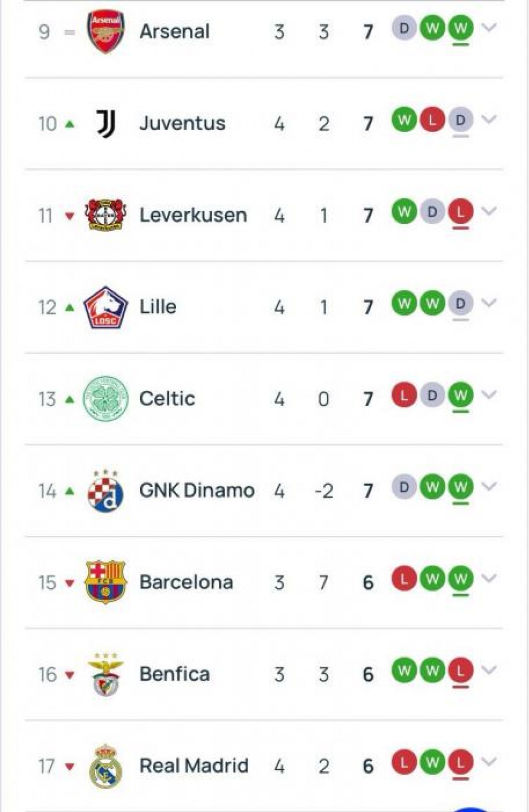Viewport: 529px width, 812px height.
Task: Open the GNK Dinamo team link
Action: click(197, 491)
